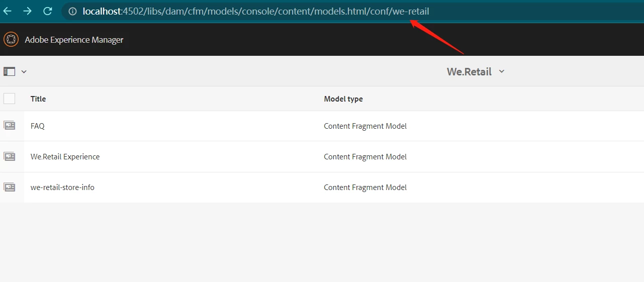
Task: Tick the select-all checkbox in the header
Action: tap(9, 99)
